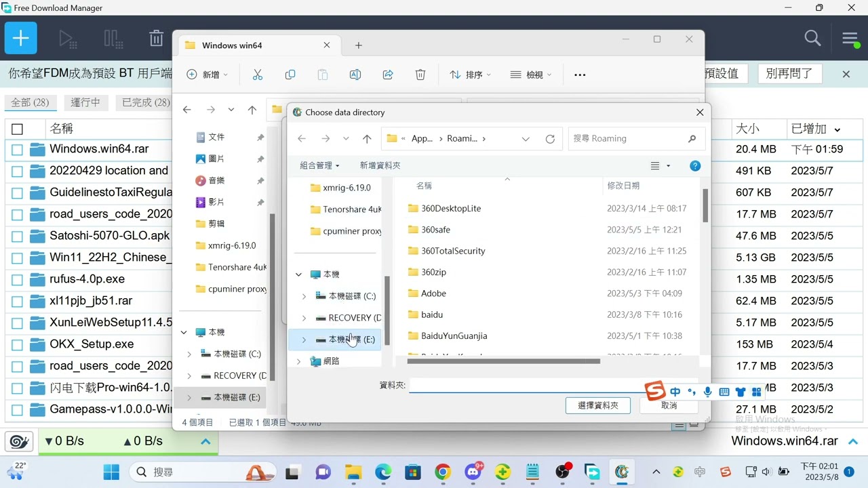Screen dimensions: 868x488
Task: Open dialog view options dropdown
Action: [x=668, y=165]
